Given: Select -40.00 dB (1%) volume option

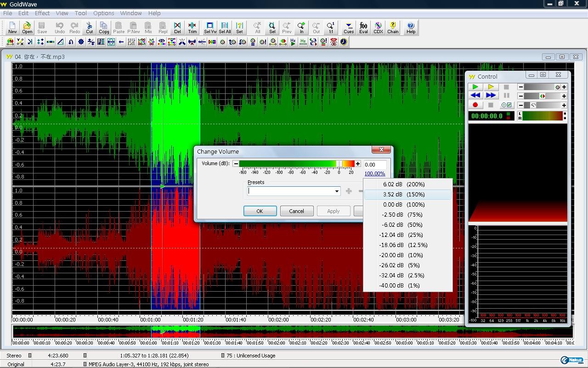Looking at the screenshot, I should pyautogui.click(x=408, y=285).
